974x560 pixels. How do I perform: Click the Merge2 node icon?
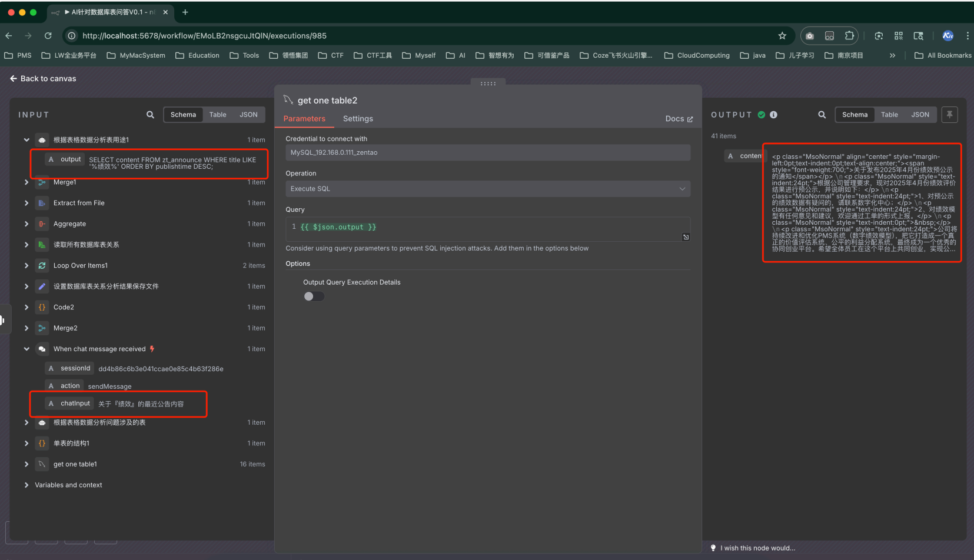point(42,328)
